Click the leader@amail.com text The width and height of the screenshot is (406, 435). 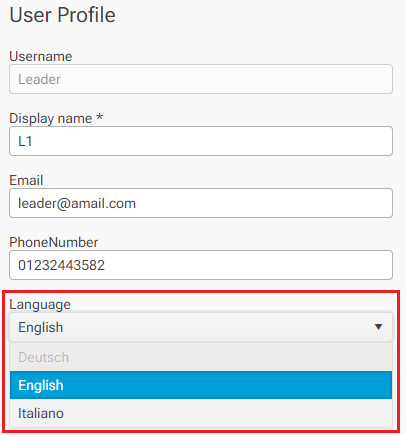point(77,203)
